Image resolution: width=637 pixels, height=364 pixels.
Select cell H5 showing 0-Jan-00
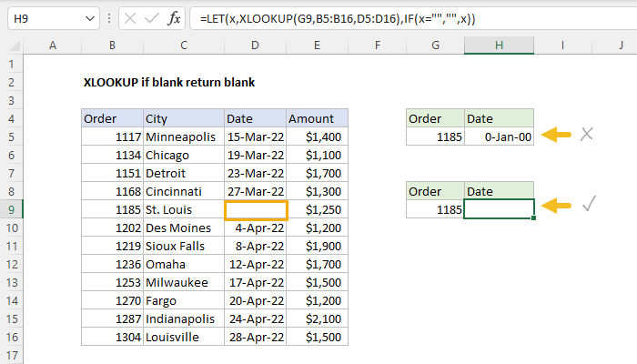[x=499, y=136]
